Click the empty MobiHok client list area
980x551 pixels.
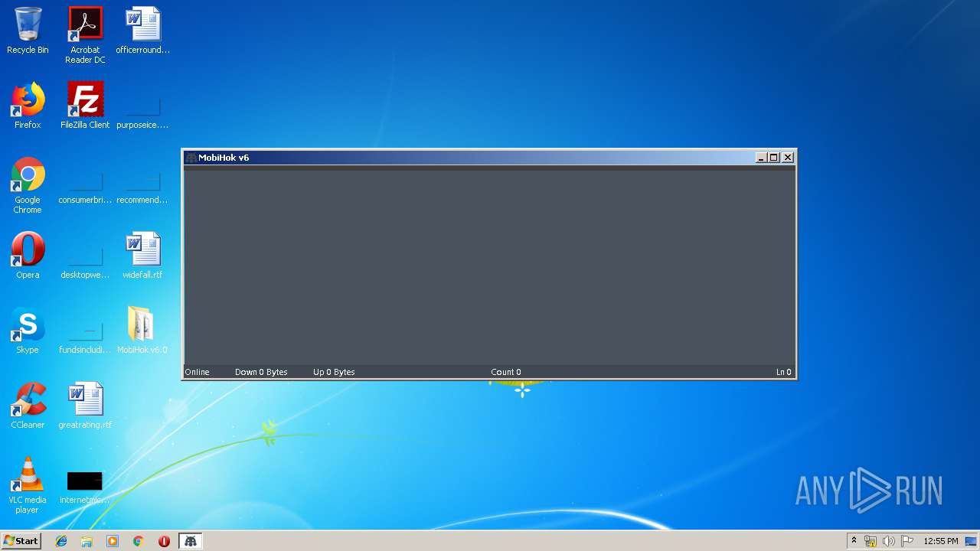coord(490,266)
